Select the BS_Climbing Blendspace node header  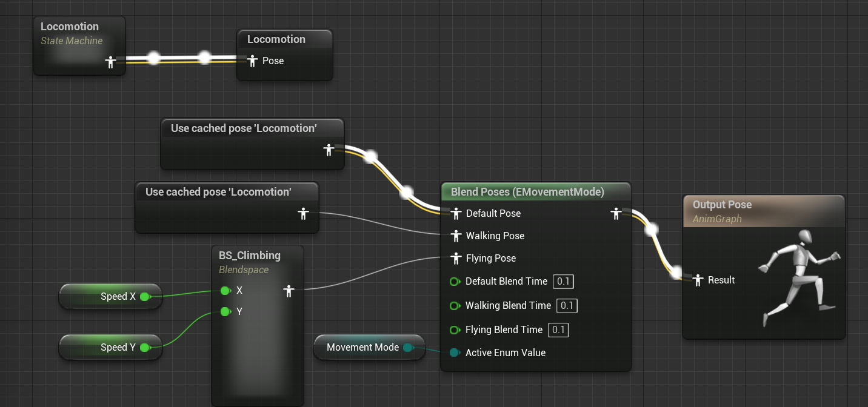tap(258, 262)
